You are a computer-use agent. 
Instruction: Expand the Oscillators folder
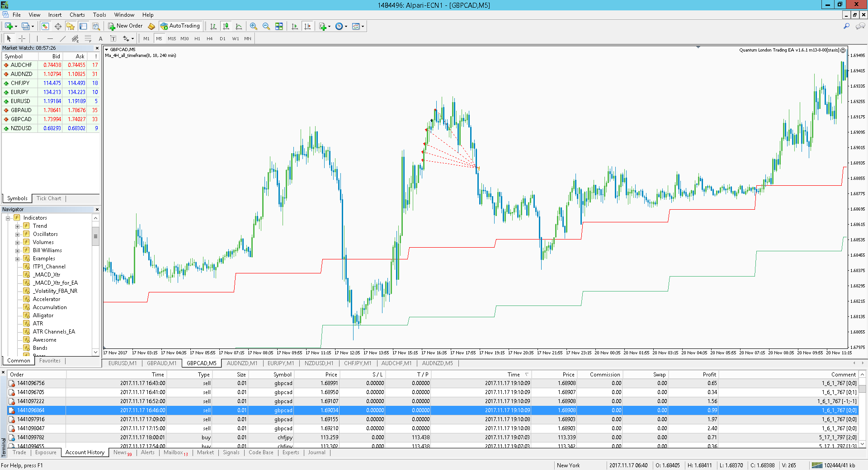click(17, 234)
